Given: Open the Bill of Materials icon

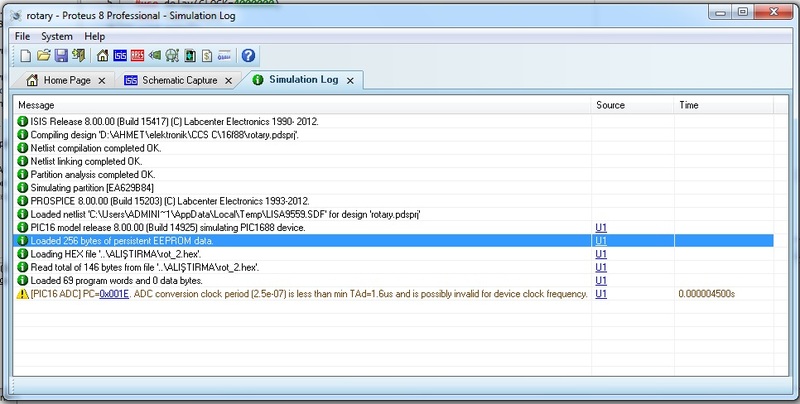Looking at the screenshot, I should pyautogui.click(x=207, y=55).
